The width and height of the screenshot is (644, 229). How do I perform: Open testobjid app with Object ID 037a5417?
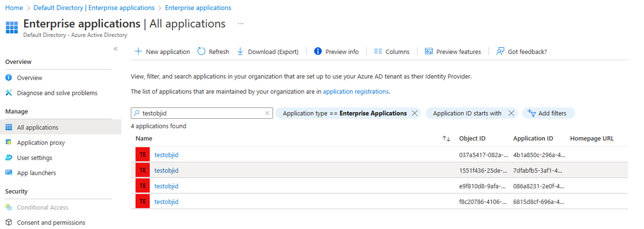(x=166, y=155)
